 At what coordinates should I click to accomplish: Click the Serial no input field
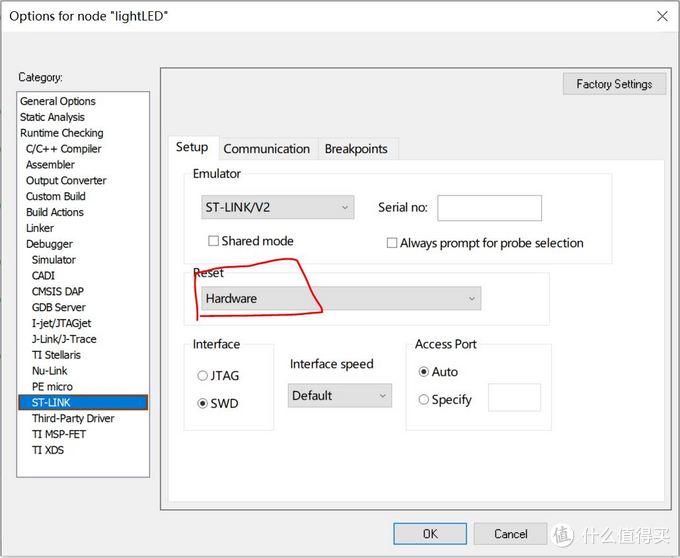[x=489, y=208]
